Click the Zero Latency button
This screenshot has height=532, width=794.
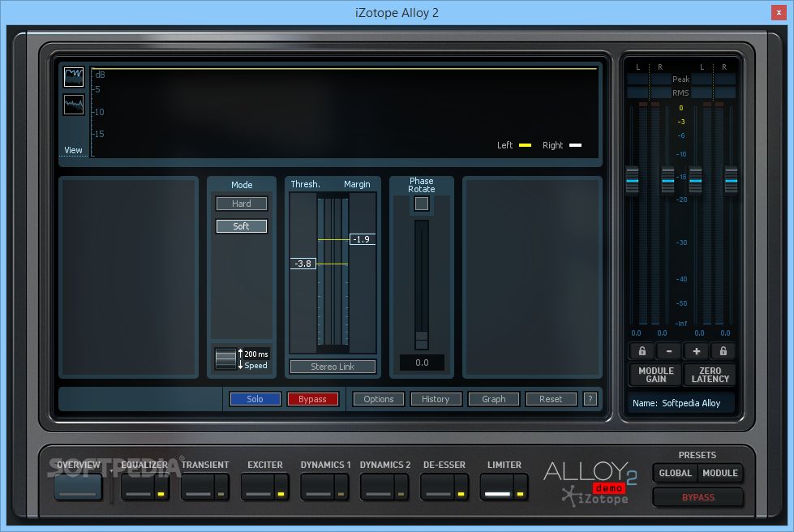tap(710, 375)
